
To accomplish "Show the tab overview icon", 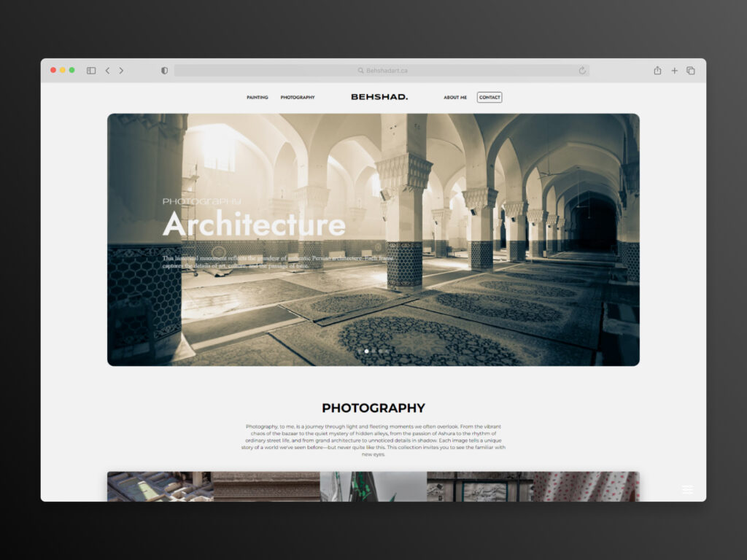I will [691, 71].
